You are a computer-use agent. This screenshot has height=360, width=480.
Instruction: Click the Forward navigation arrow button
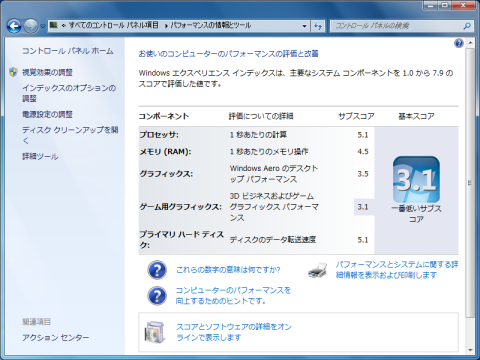click(x=31, y=26)
